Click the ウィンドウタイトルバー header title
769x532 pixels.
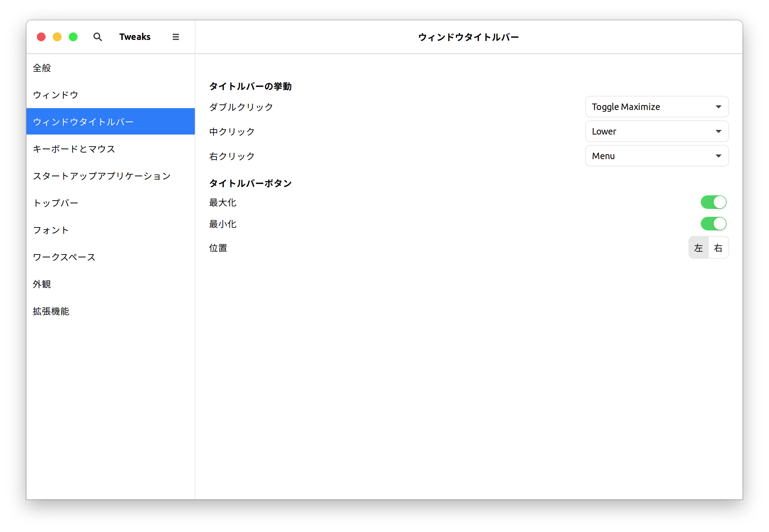tap(468, 37)
